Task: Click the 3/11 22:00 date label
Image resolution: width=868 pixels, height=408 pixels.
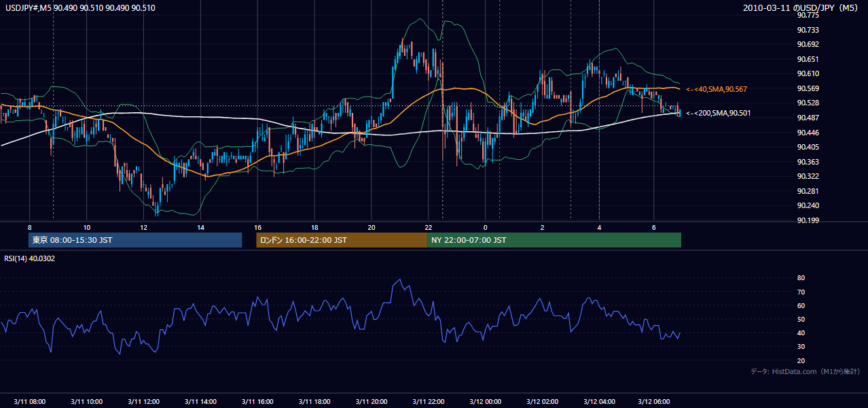Action: (429, 402)
